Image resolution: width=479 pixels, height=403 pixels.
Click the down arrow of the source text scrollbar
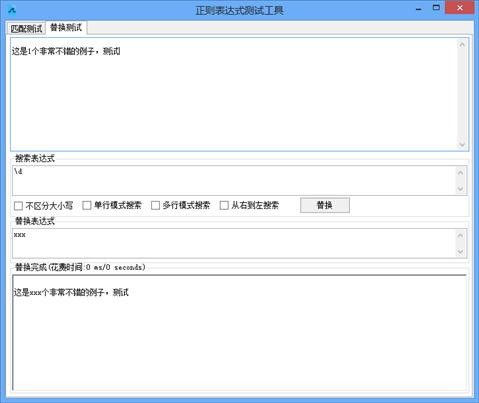click(462, 144)
